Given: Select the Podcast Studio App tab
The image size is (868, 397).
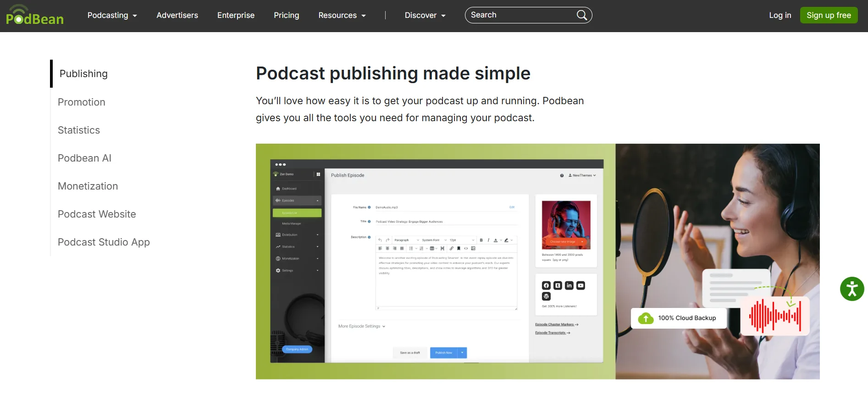Looking at the screenshot, I should [104, 242].
